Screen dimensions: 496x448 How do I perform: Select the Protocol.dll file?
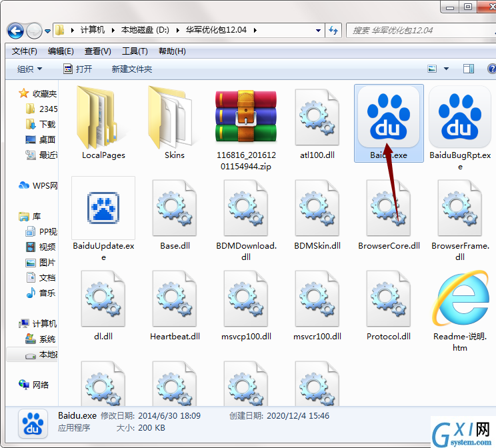coord(389,305)
